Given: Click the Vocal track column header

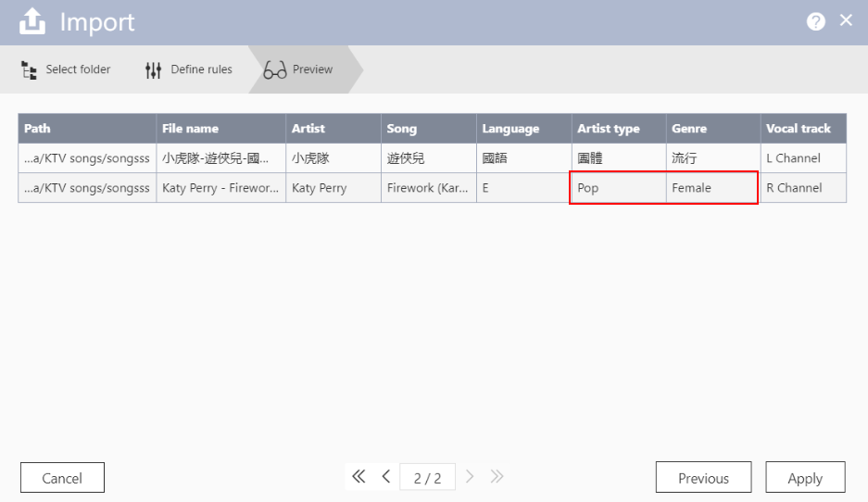Looking at the screenshot, I should click(x=798, y=129).
